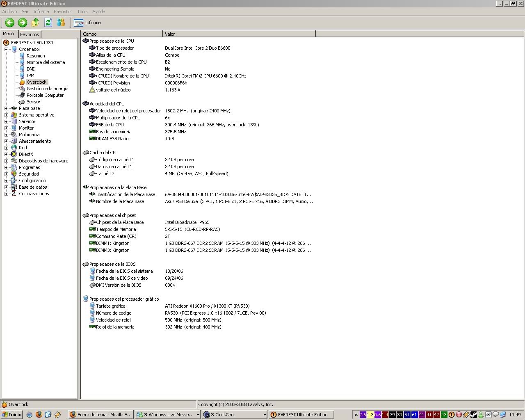Open ClockGen taskbar group dropdown
Viewport: 525px width, 420px height.
coord(265,415)
